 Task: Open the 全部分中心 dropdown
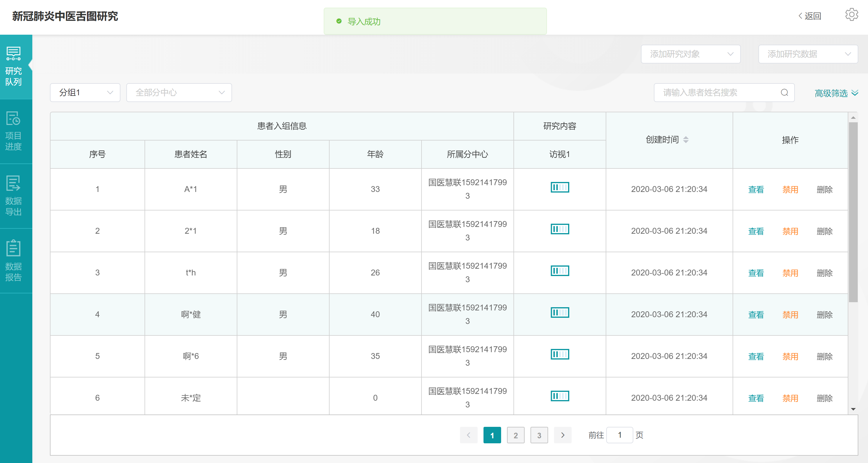(x=179, y=92)
